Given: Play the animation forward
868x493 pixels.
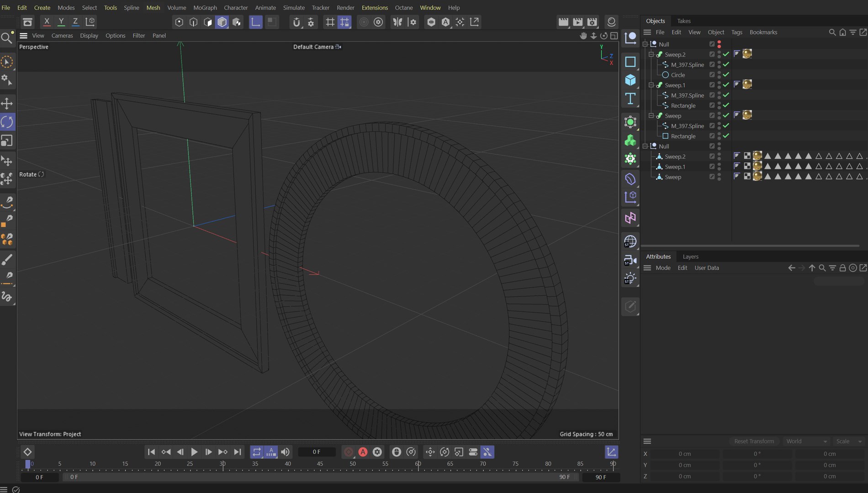Looking at the screenshot, I should 194,452.
